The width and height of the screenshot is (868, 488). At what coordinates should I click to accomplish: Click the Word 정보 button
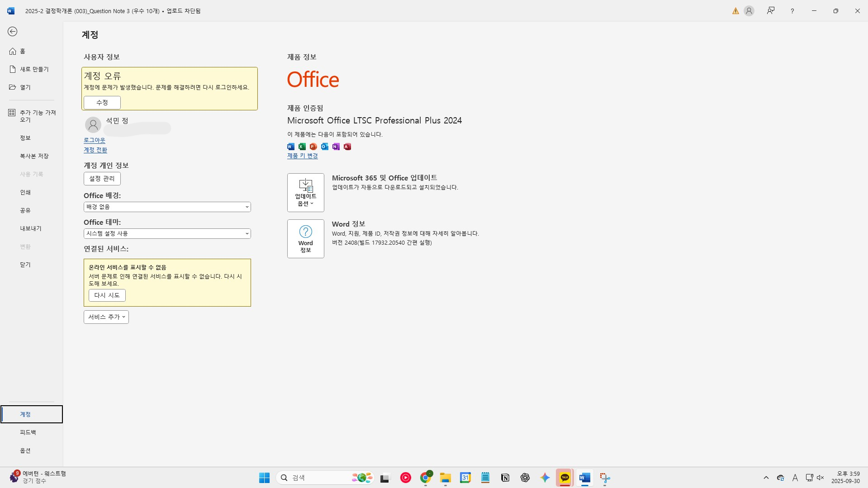(x=306, y=239)
